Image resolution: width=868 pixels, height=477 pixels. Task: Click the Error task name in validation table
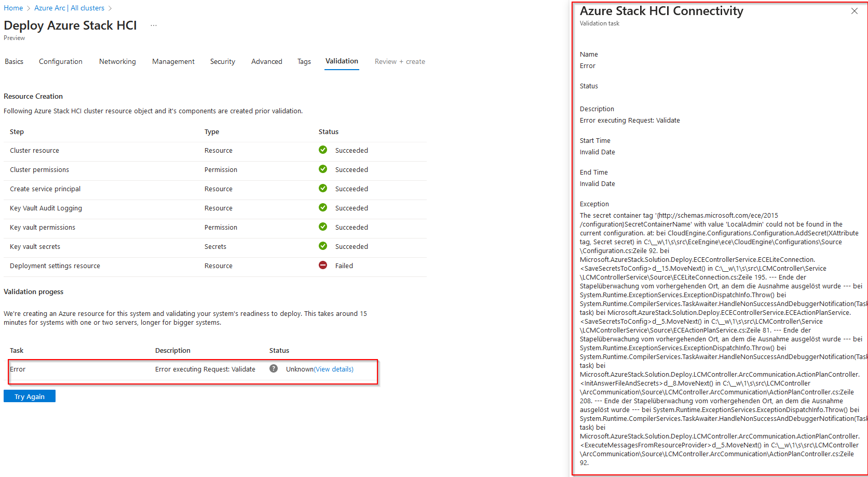[x=18, y=369]
